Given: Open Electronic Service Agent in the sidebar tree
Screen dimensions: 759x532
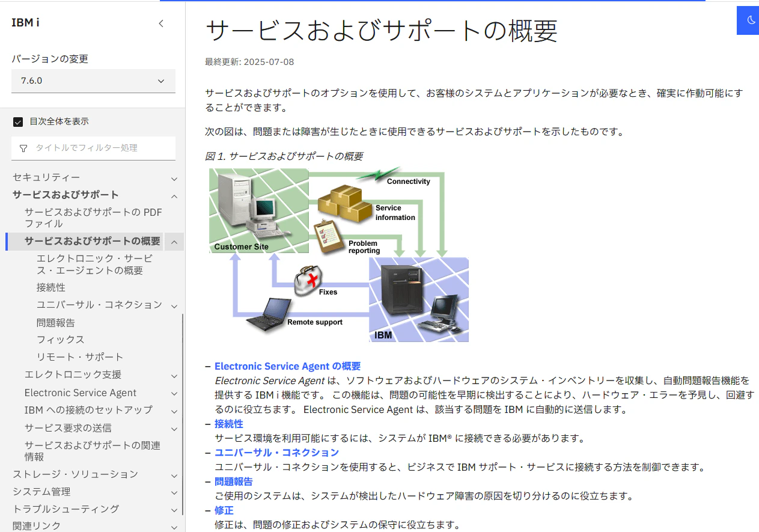Looking at the screenshot, I should (x=81, y=393).
